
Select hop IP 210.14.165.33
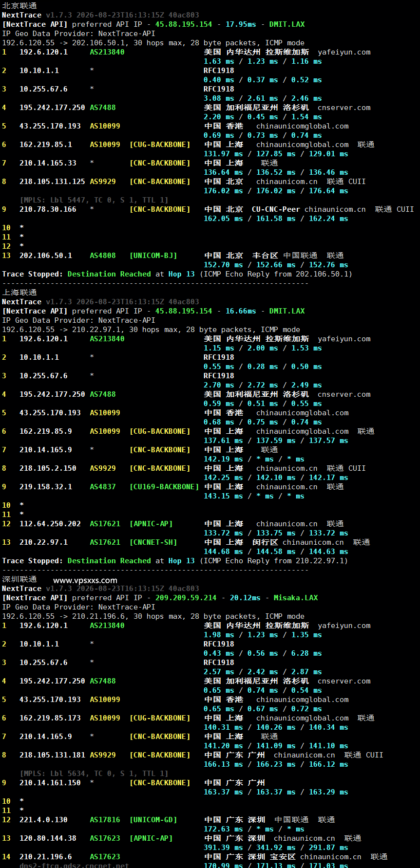(48, 163)
